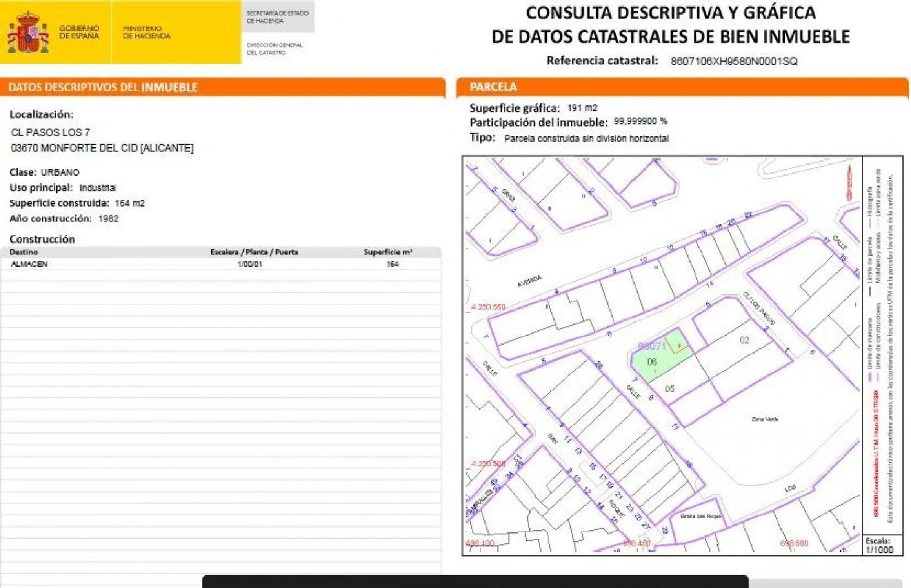Screen dimensions: 911x588
Task: Select the Datos Descriptivos del Inmueble header
Action: click(x=103, y=87)
